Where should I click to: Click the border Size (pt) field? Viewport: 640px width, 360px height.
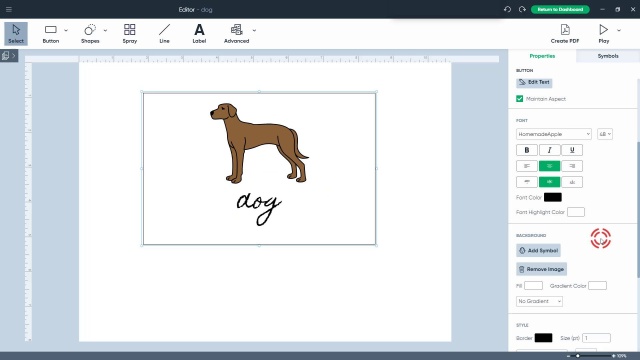click(x=596, y=338)
